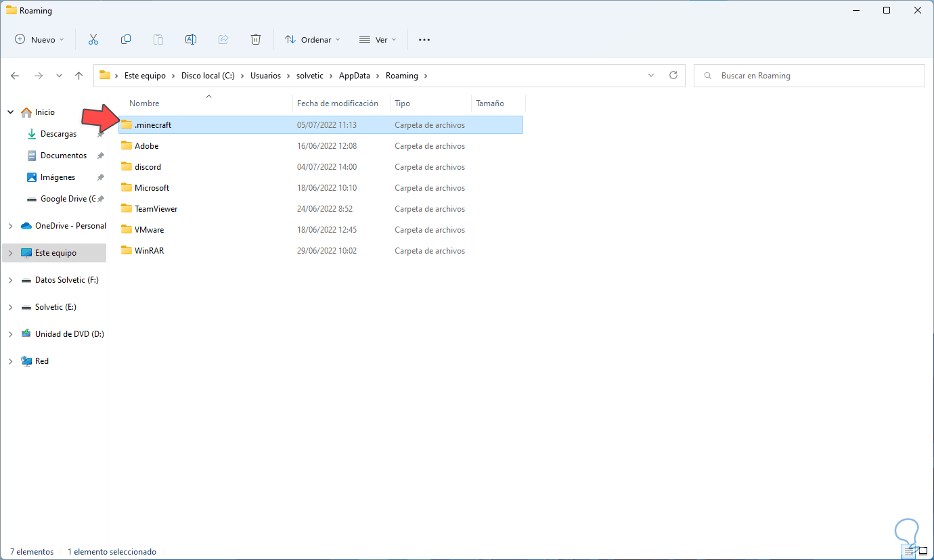Refresh the Roaming folder view
The height and width of the screenshot is (560, 934).
coord(673,75)
